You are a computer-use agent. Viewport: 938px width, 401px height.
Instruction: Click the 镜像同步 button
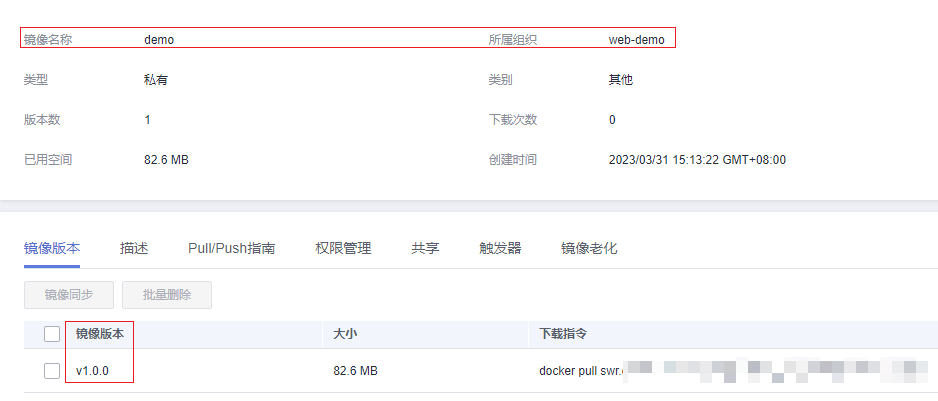(x=68, y=295)
